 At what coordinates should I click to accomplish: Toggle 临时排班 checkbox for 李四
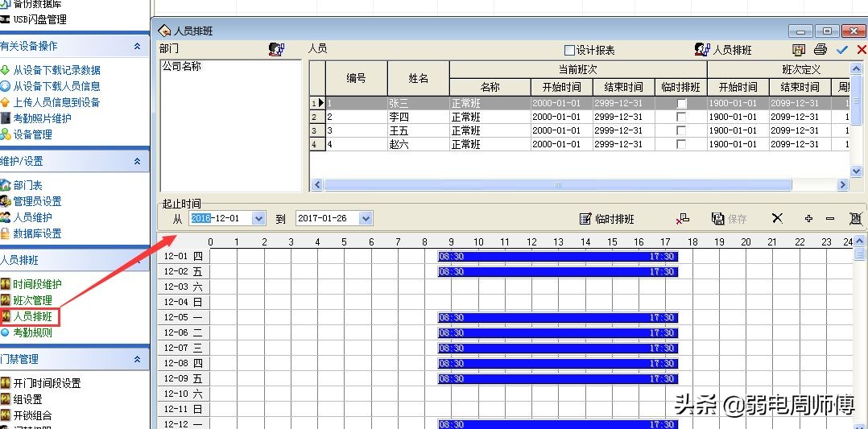[681, 118]
